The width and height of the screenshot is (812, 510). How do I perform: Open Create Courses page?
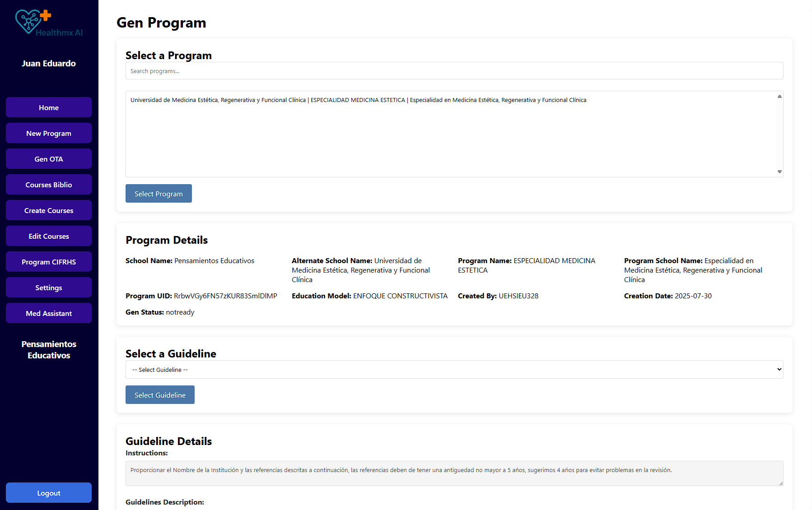tap(49, 210)
